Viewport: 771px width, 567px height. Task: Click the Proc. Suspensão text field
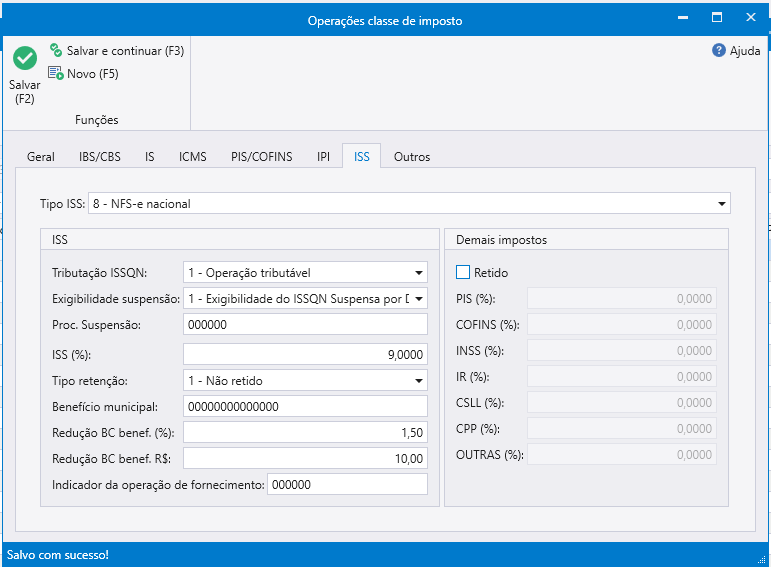(x=305, y=325)
